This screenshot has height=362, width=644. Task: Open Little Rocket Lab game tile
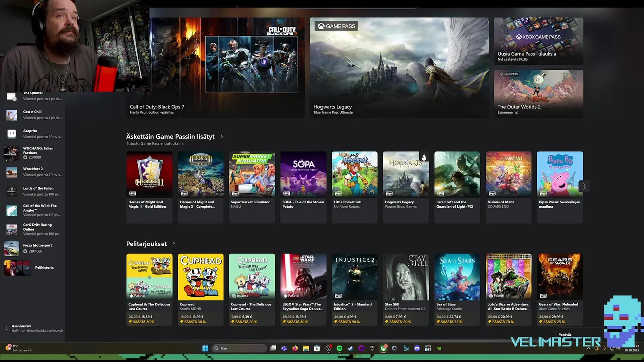pyautogui.click(x=354, y=187)
